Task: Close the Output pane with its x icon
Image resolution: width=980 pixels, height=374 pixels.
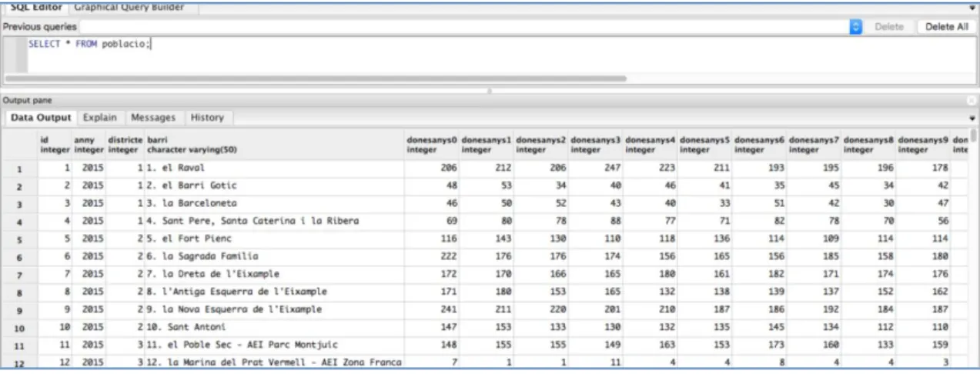Action: click(972, 101)
